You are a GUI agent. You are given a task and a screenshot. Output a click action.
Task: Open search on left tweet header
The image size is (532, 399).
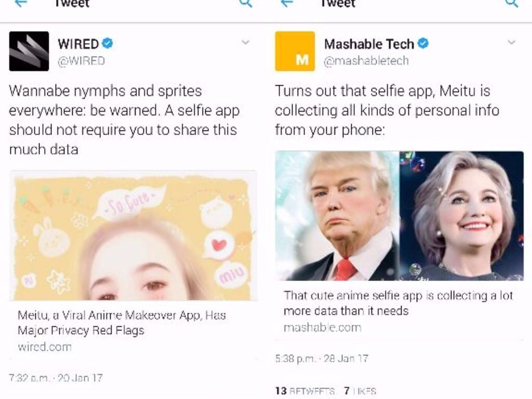pyautogui.click(x=246, y=3)
